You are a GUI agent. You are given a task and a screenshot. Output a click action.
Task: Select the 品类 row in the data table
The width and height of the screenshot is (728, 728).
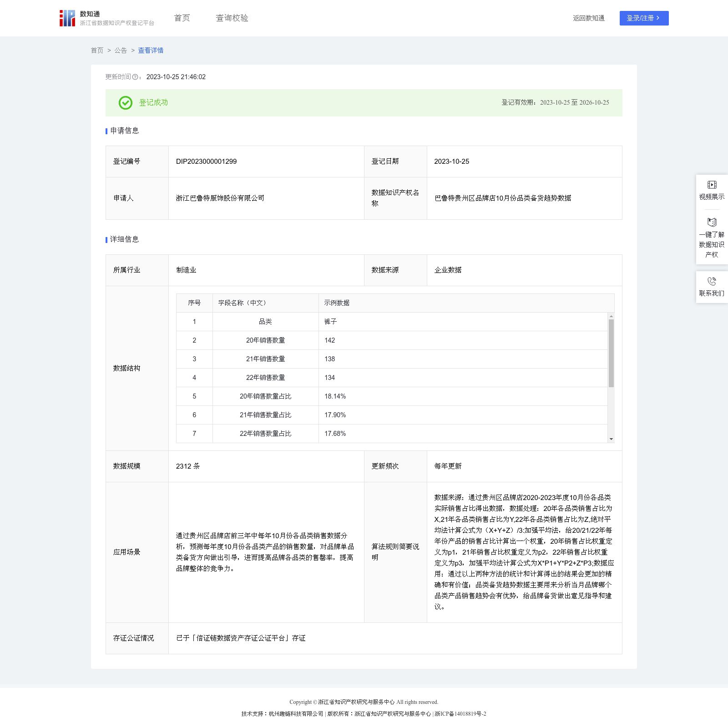tap(265, 322)
